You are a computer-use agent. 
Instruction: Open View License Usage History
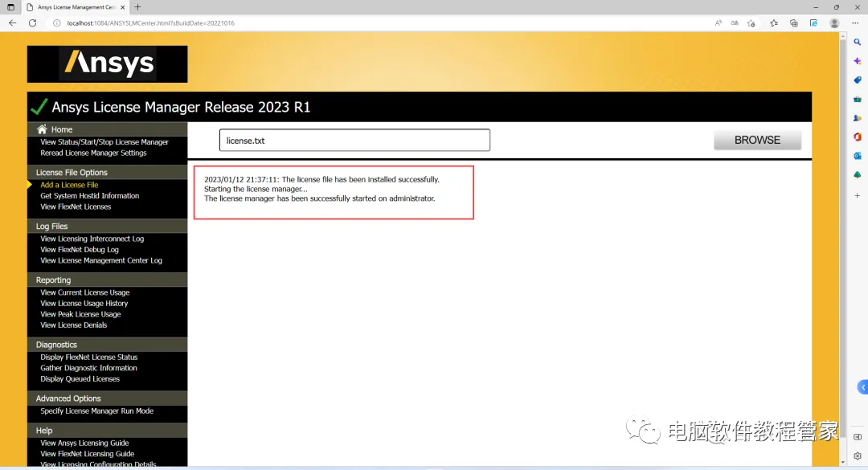click(x=84, y=304)
